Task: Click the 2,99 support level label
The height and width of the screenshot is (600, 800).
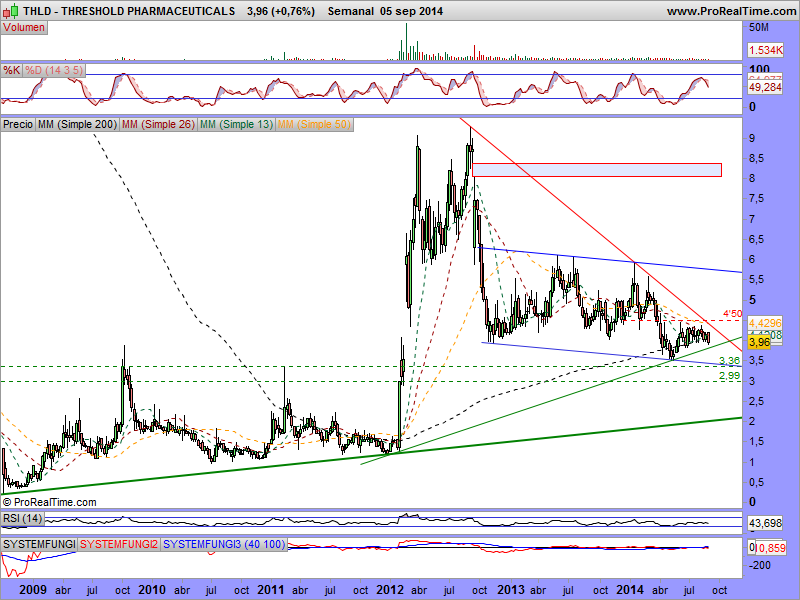Action: point(729,376)
